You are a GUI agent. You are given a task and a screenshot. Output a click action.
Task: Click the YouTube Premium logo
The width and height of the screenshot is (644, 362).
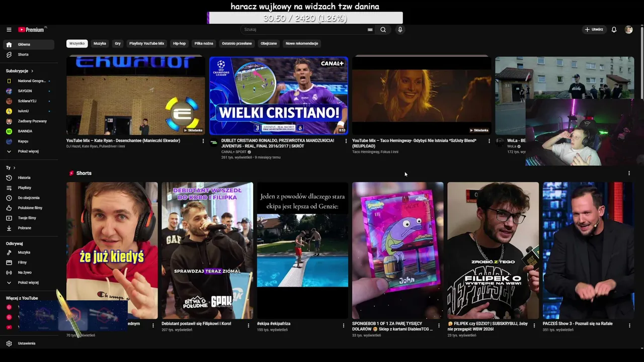pos(31,30)
